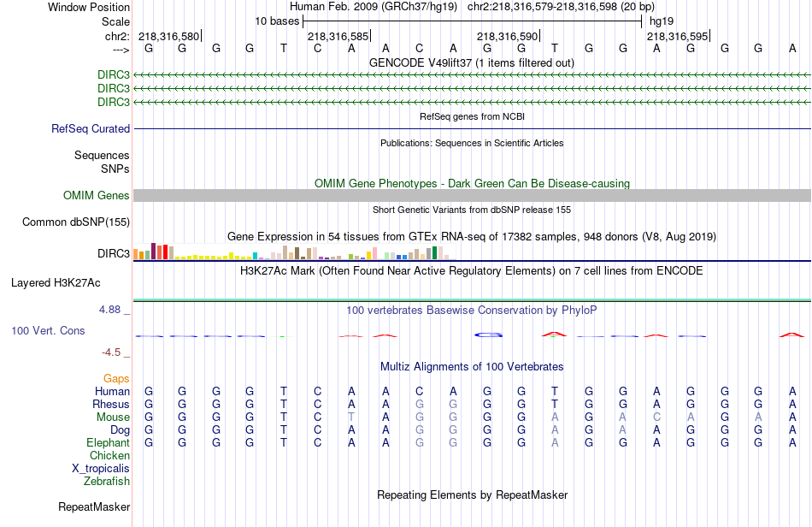The height and width of the screenshot is (527, 812).
Task: Click the ---> sequence direction arrow label
Action: coord(121,50)
